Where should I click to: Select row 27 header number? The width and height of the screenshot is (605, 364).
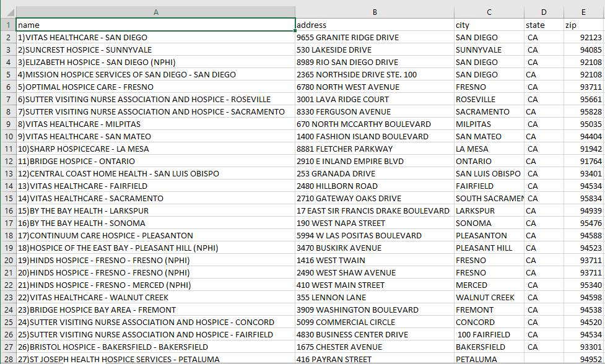pyautogui.click(x=8, y=347)
